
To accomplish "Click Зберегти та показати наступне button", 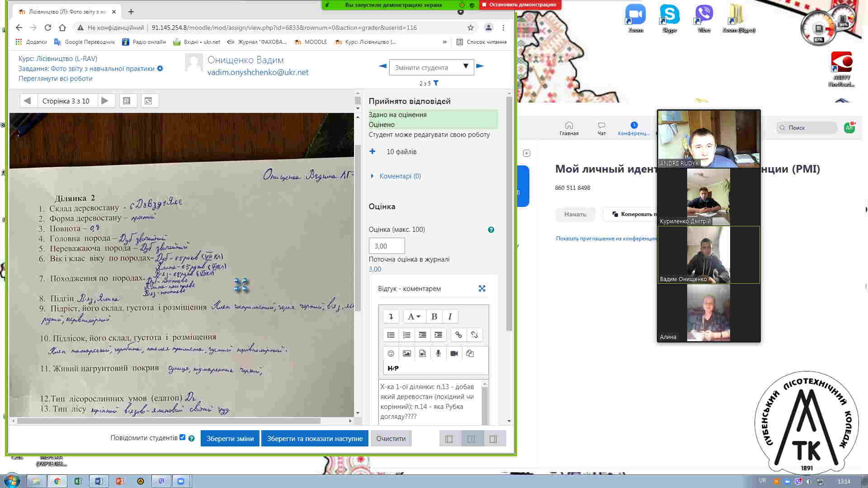I will [x=315, y=439].
